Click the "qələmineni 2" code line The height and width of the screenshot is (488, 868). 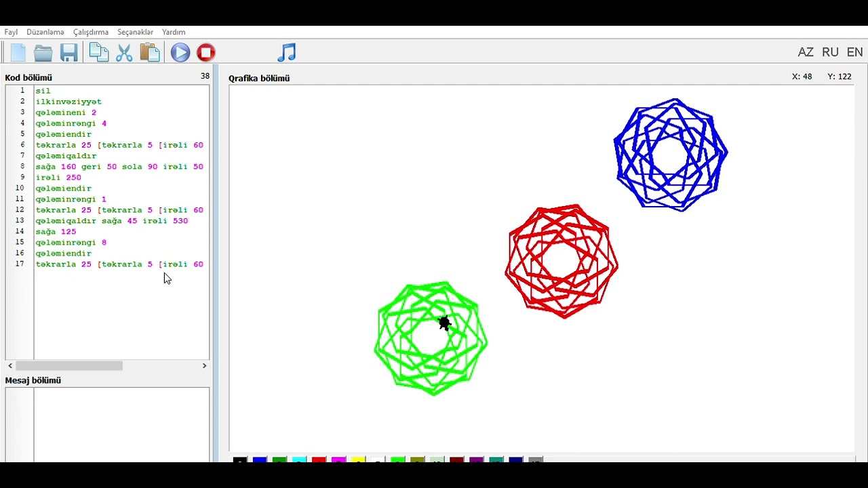pyautogui.click(x=66, y=113)
